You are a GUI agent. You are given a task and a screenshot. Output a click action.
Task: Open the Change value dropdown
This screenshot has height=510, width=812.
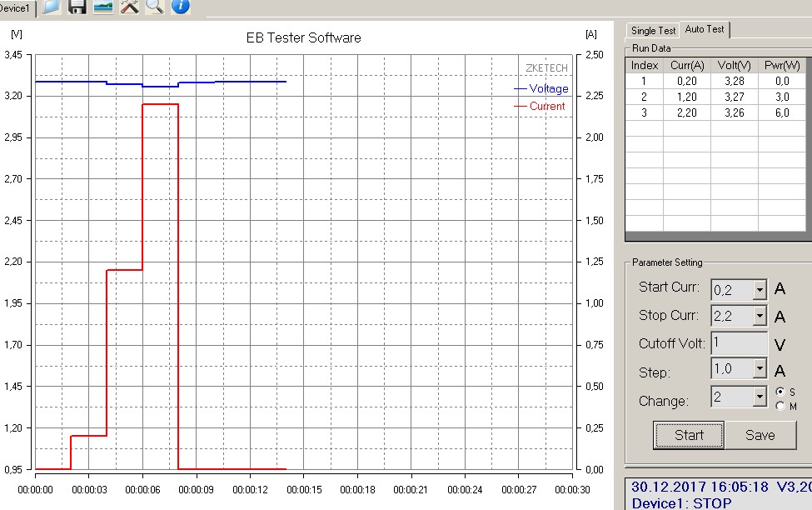click(759, 397)
